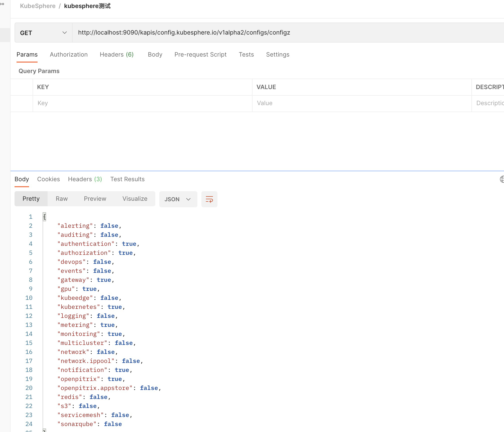This screenshot has width=504, height=432.
Task: Expand the JSON format dropdown
Action: point(178,199)
